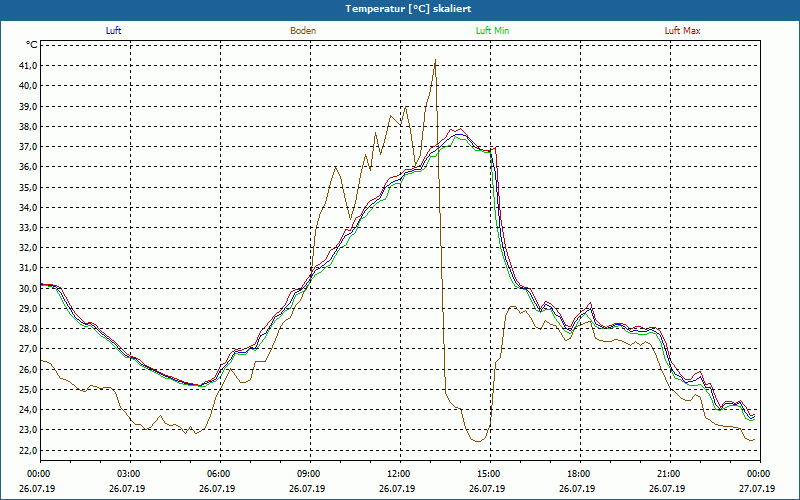The width and height of the screenshot is (800, 500).
Task: Click the '°C' unit label on the y-axis
Action: (x=31, y=45)
